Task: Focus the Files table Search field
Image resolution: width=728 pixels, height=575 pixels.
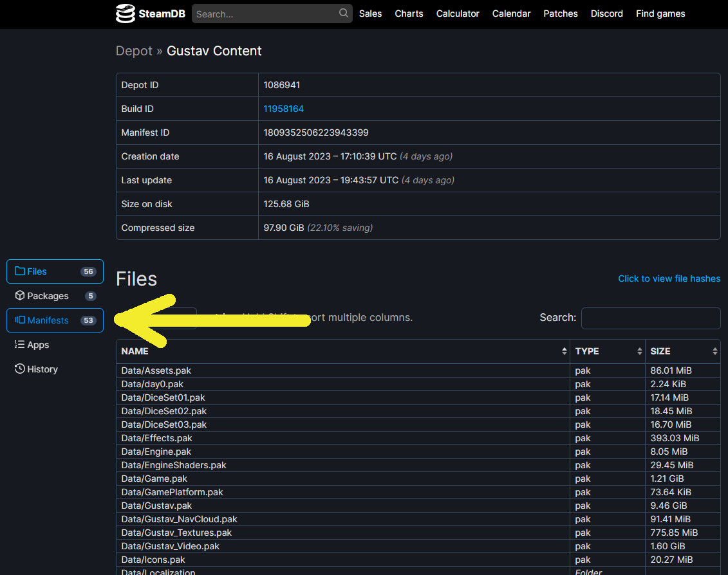Action: (651, 318)
